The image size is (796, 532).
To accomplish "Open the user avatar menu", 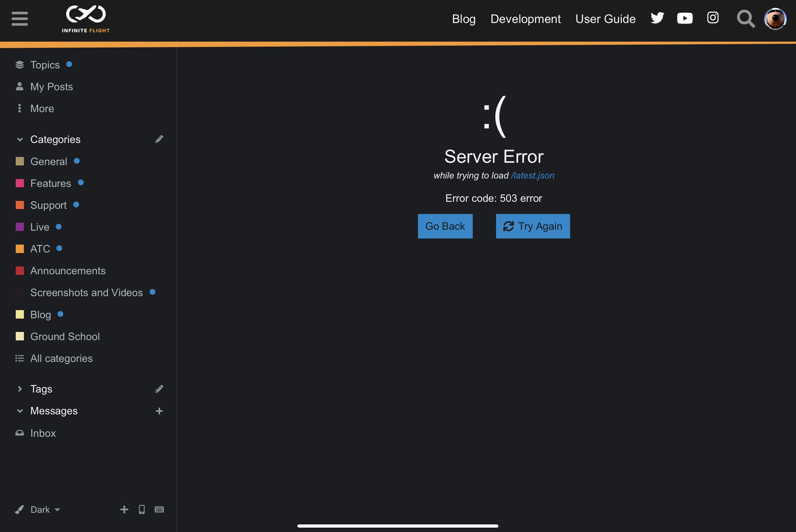I will [x=775, y=19].
